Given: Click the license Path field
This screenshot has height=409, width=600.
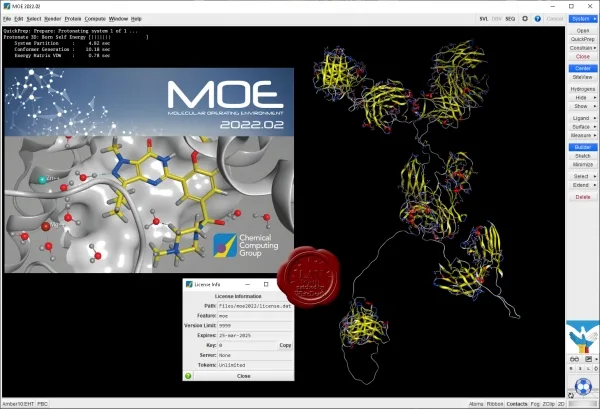Looking at the screenshot, I should point(255,306).
